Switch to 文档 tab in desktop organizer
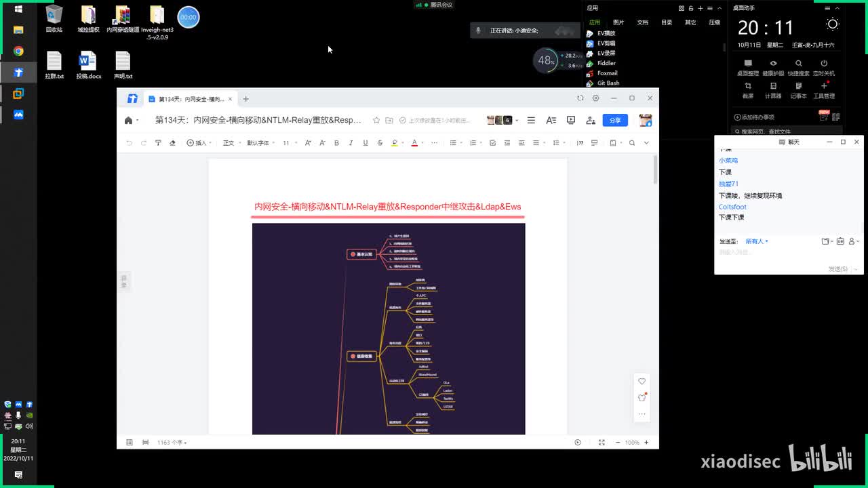The width and height of the screenshot is (868, 488). pyautogui.click(x=642, y=22)
